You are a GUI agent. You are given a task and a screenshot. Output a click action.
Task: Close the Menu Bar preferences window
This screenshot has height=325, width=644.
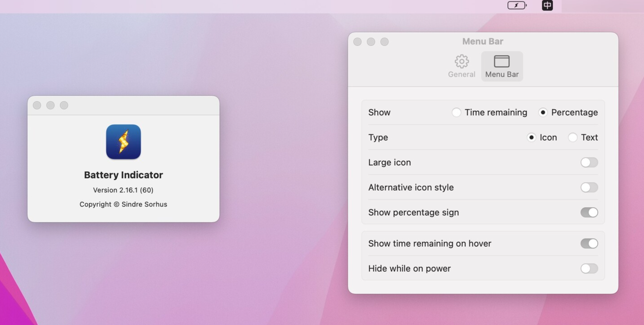pyautogui.click(x=357, y=42)
